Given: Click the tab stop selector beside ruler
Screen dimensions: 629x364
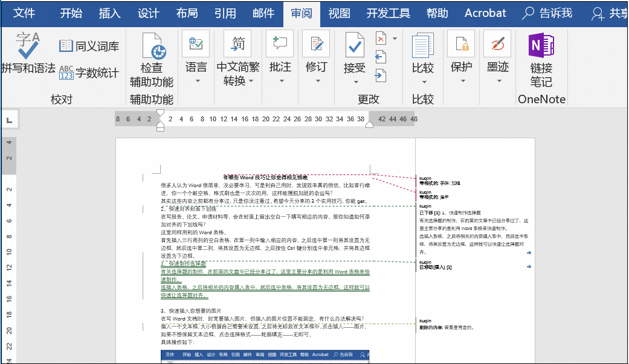Looking at the screenshot, I should click(8, 121).
